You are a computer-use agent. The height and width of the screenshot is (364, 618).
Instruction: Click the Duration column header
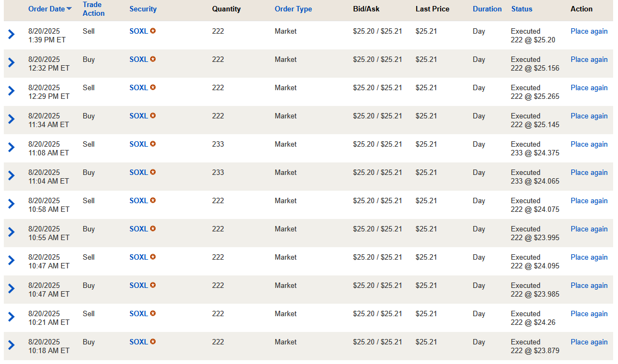pos(487,9)
